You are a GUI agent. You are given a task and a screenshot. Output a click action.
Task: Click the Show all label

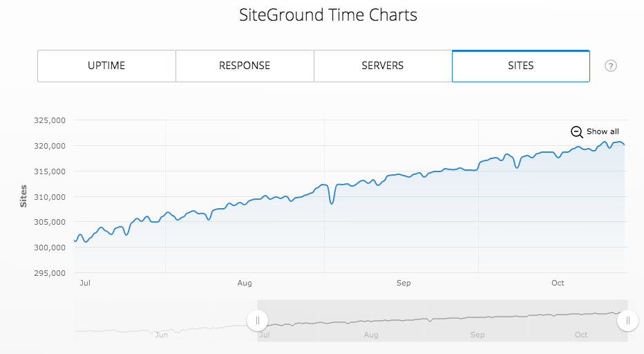[603, 131]
